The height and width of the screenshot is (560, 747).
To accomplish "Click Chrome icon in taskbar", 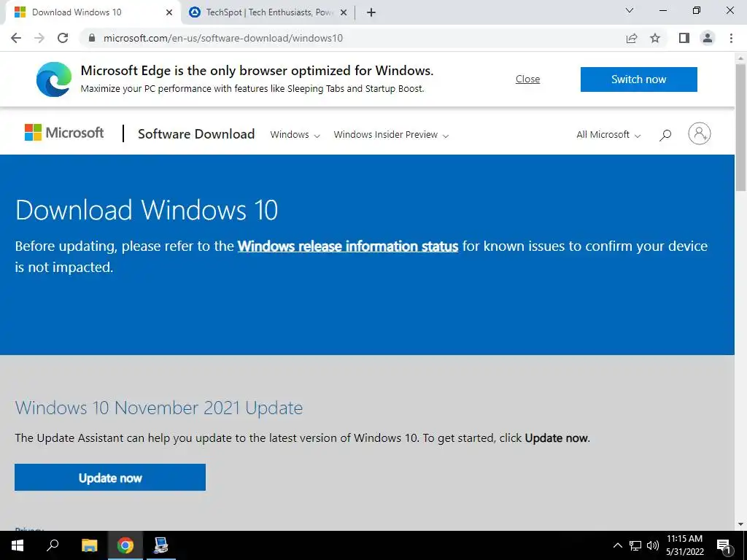I will tap(125, 545).
